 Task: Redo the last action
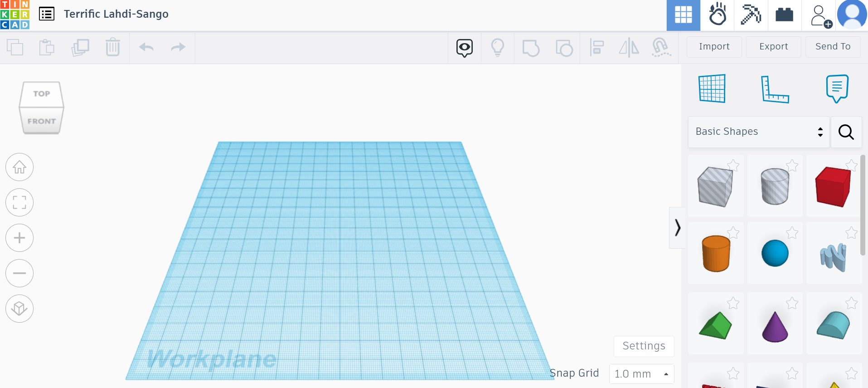tap(178, 47)
